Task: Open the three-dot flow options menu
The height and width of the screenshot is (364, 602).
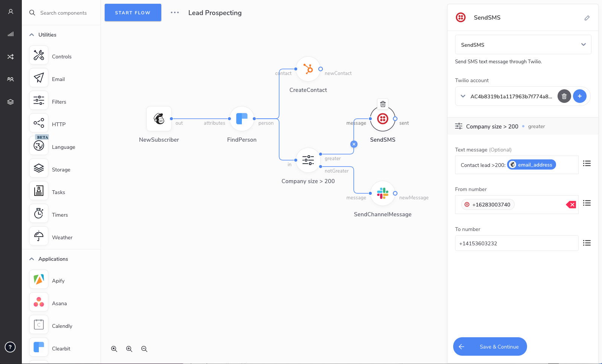Action: tap(175, 12)
